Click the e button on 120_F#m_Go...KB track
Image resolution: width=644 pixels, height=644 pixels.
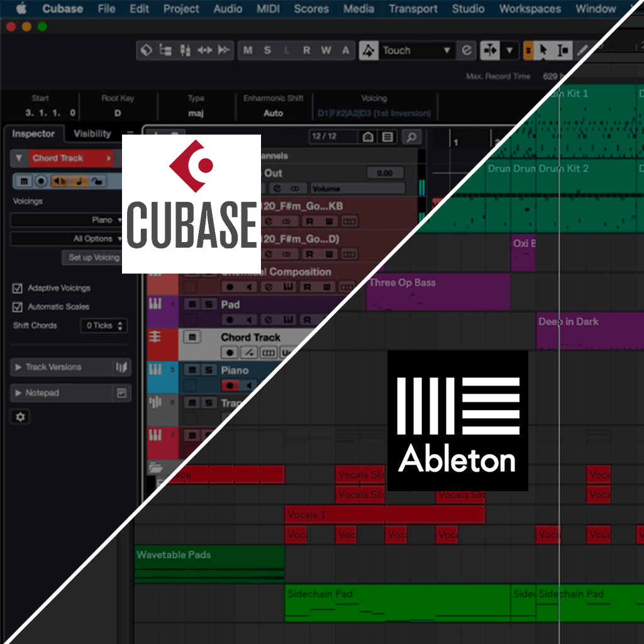268,221
